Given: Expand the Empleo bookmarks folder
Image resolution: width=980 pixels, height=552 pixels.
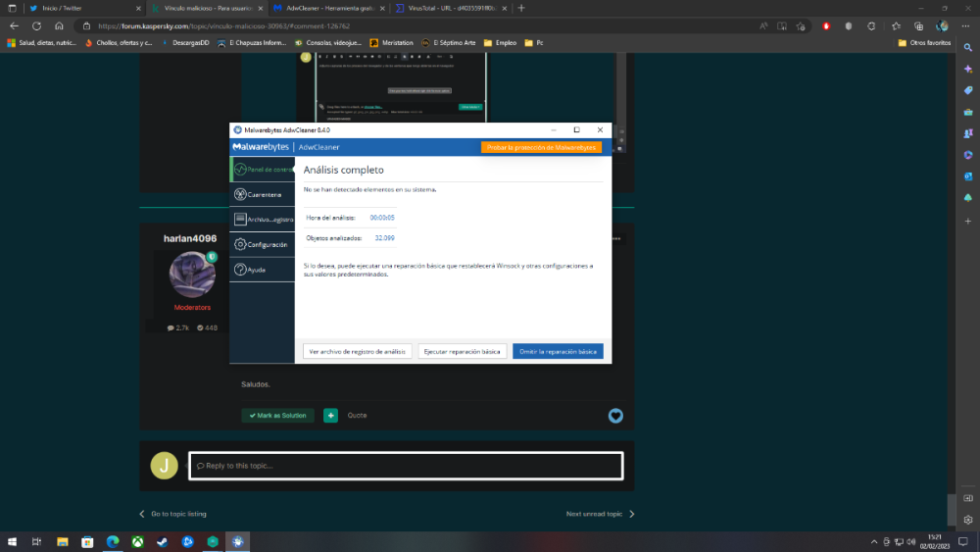Looking at the screenshot, I should 500,43.
